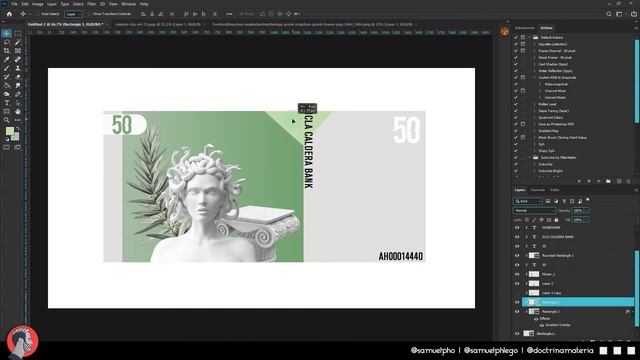This screenshot has width=640, height=360.
Task: Select the Spot Healing Brush tool
Action: click(x=18, y=60)
